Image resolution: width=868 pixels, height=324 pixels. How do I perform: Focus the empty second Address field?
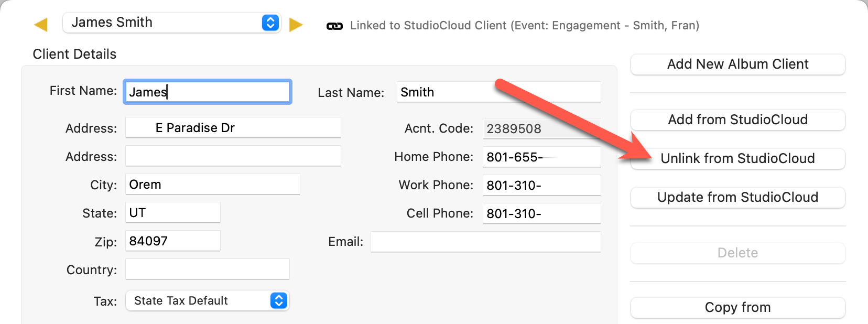coord(233,156)
